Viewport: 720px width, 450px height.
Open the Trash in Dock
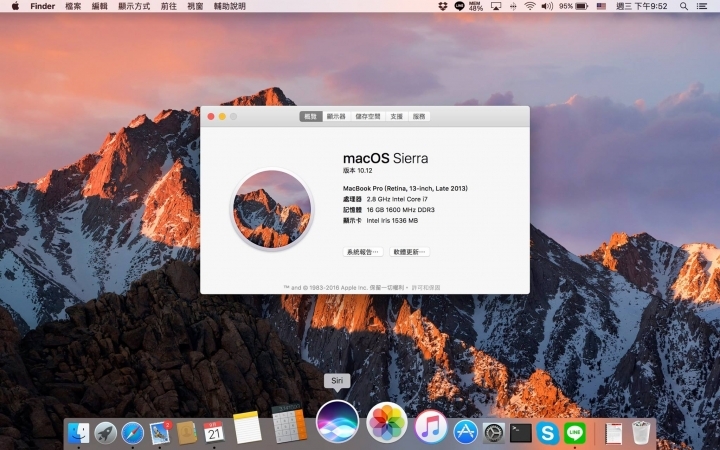(641, 433)
